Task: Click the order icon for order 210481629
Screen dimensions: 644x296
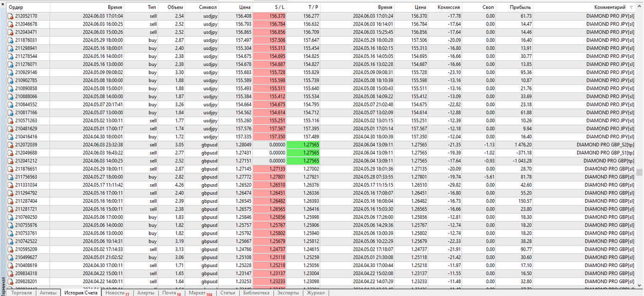Action: tap(10, 129)
